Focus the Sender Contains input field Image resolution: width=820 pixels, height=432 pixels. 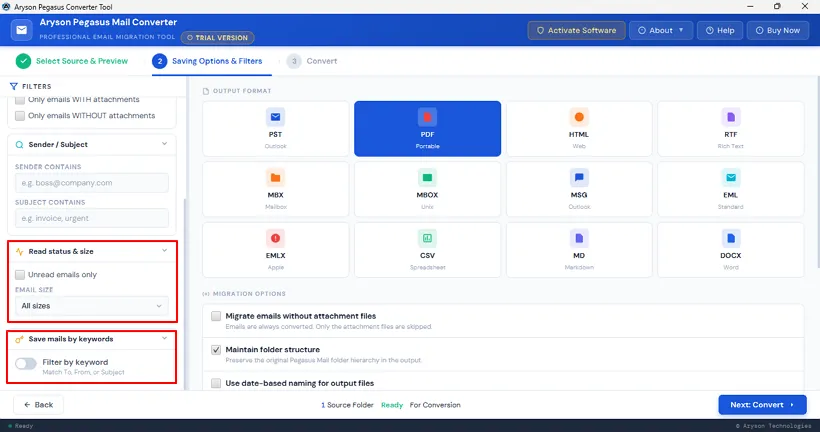[92, 183]
